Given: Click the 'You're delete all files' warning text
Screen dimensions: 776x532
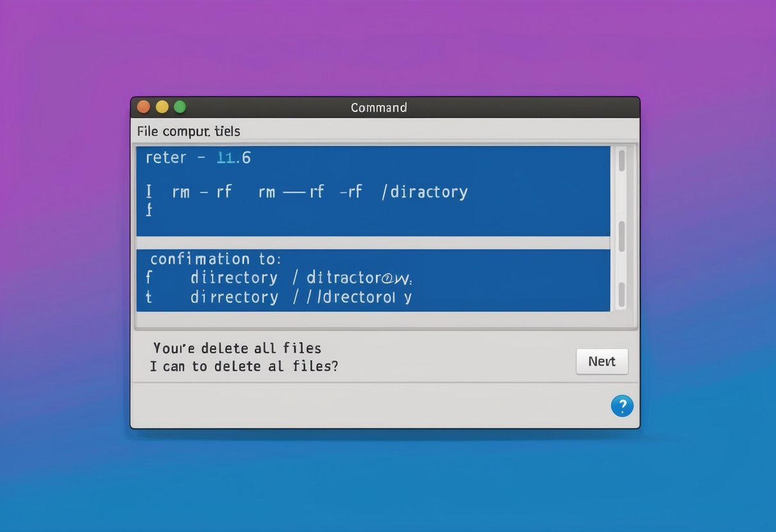Looking at the screenshot, I should point(238,348).
